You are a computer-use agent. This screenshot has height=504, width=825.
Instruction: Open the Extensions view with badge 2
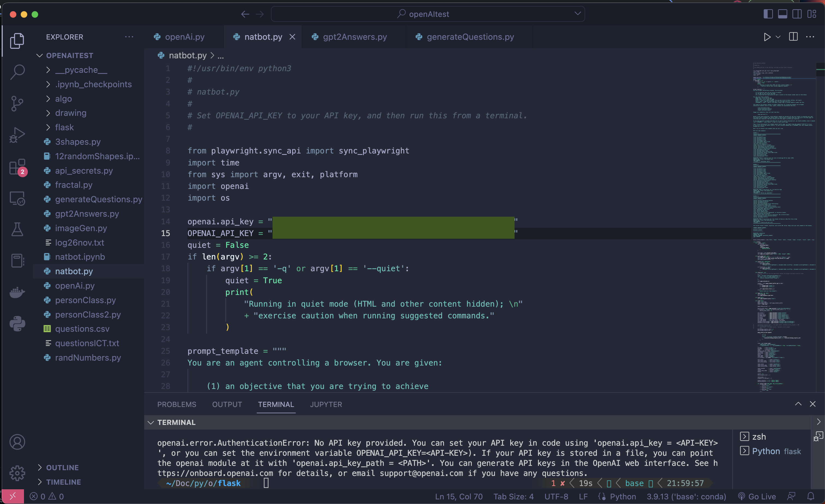coord(17,167)
